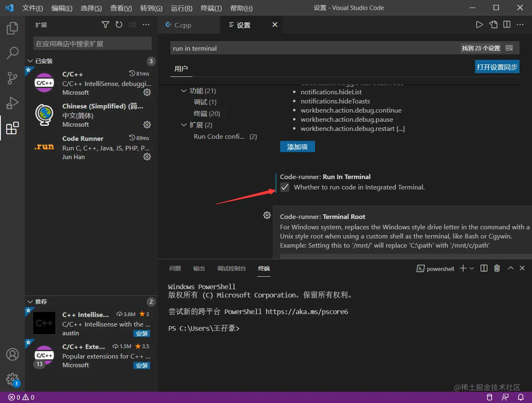
Task: Close the terminal panel
Action: [x=522, y=268]
